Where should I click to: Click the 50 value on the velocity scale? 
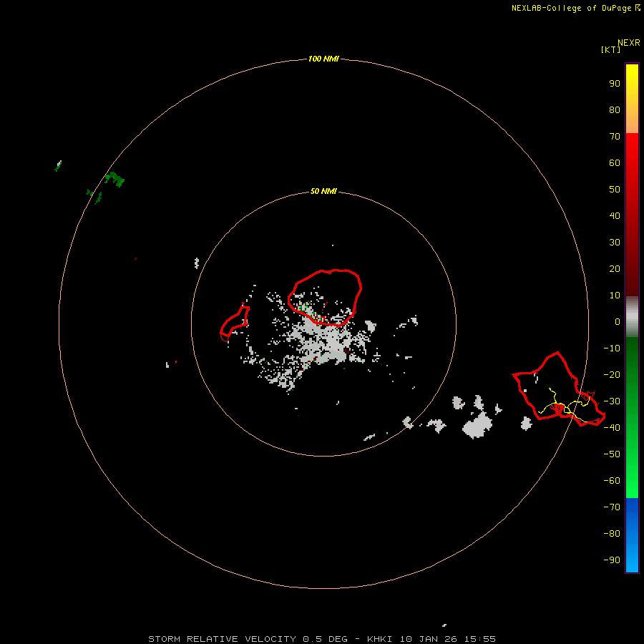click(615, 190)
